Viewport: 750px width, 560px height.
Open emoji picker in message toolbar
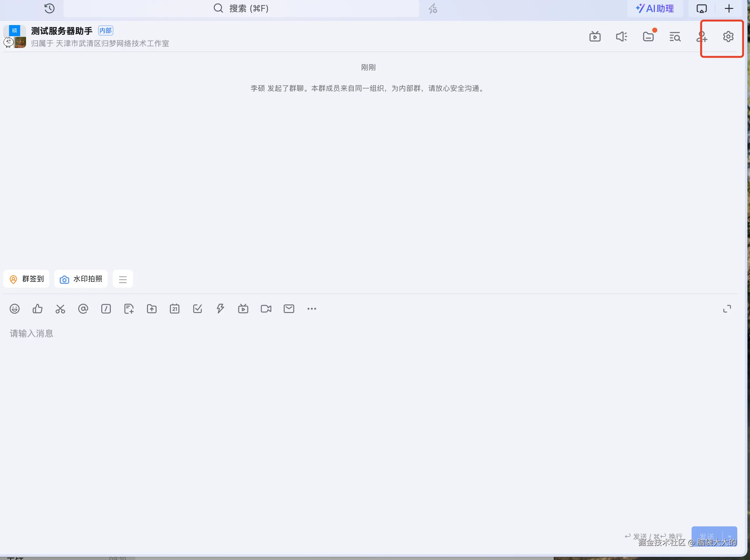(15, 309)
